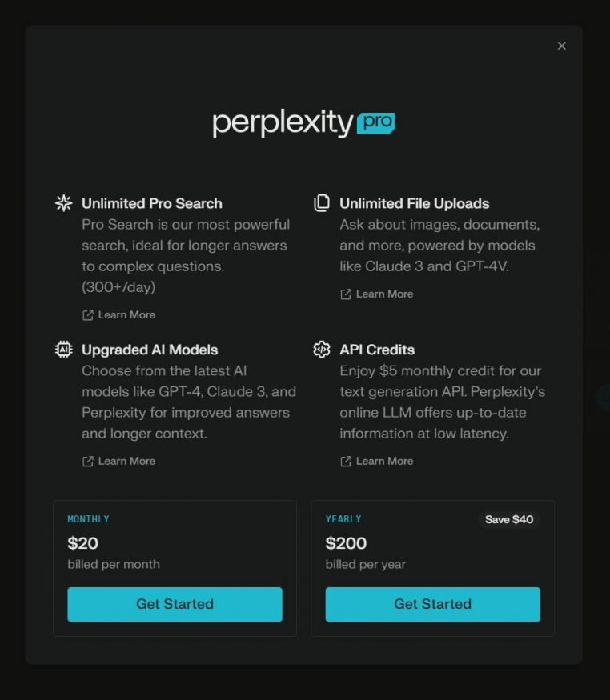The image size is (610, 700).
Task: Click the Perplexity Pro logo
Action: pyautogui.click(x=303, y=123)
